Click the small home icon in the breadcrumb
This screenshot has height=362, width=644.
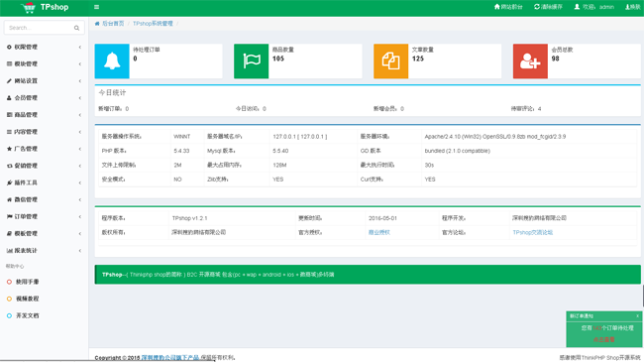click(97, 24)
